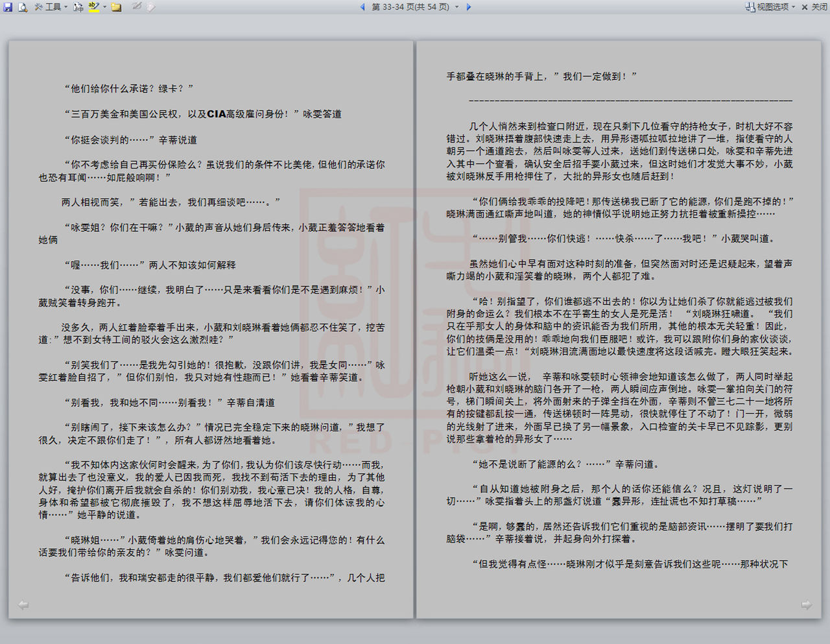Click the new comment icon
The height and width of the screenshot is (644, 830).
(117, 7)
